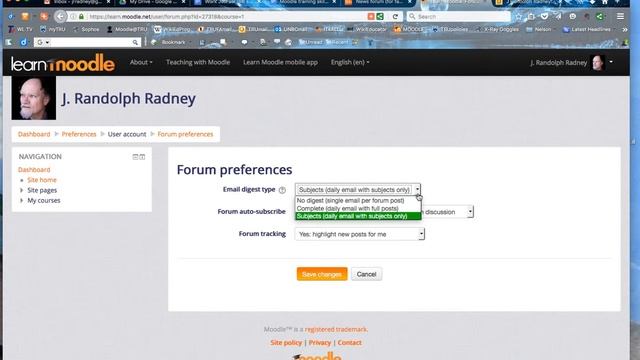The width and height of the screenshot is (640, 360).
Task: Hide the Navigation block
Action: (x=135, y=157)
